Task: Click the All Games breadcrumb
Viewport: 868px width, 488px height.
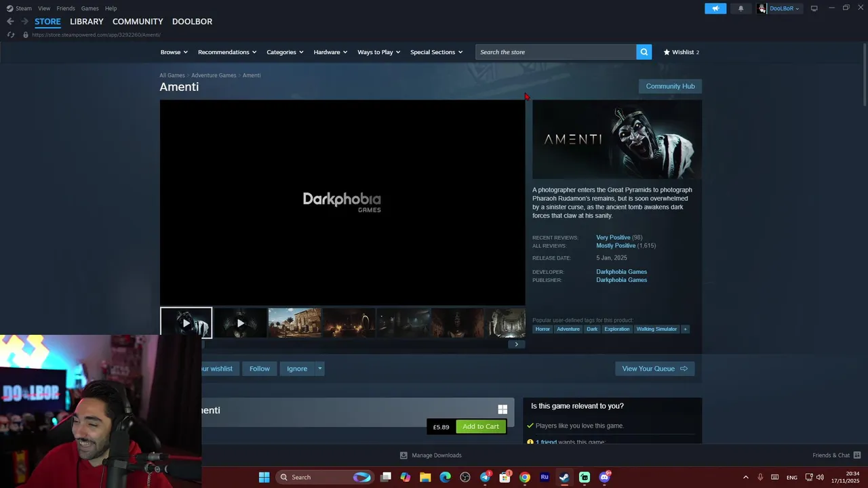Action: point(172,75)
